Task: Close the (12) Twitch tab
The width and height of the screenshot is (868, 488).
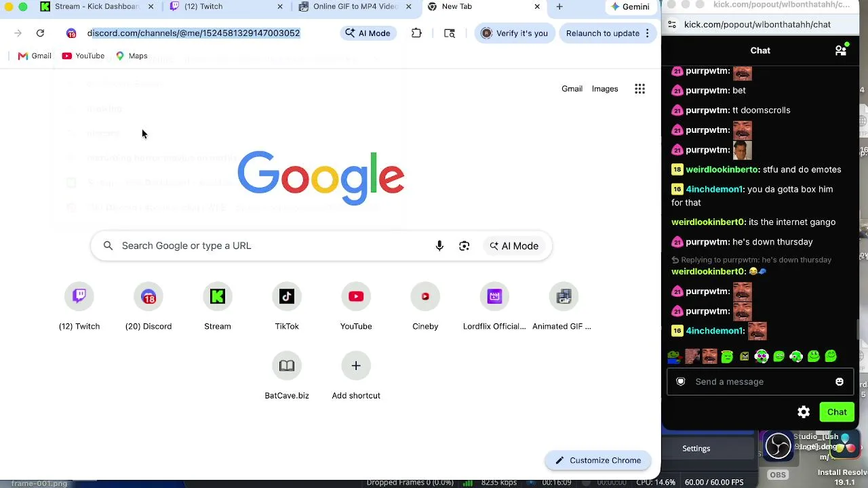Action: click(280, 7)
